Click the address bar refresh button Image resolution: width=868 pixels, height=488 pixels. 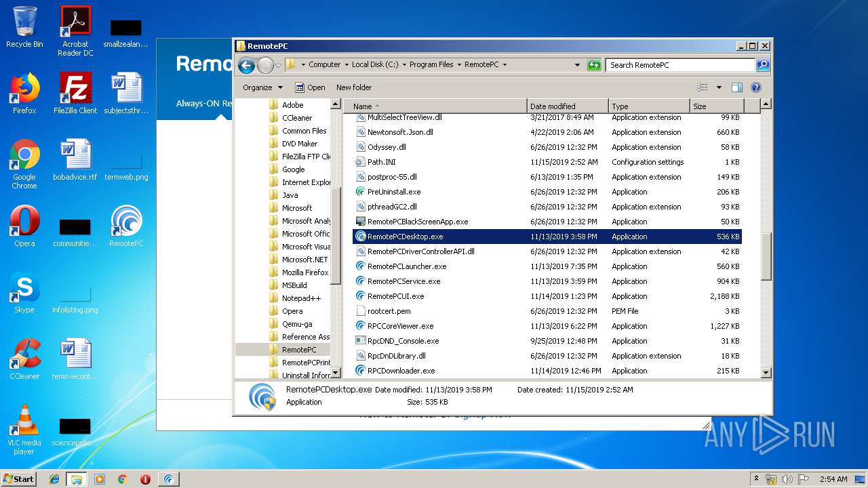(594, 65)
